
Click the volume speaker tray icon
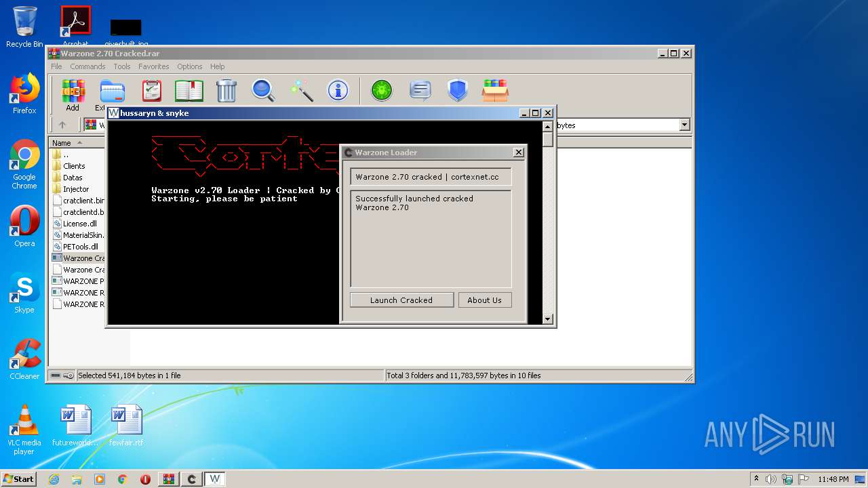pyautogui.click(x=771, y=479)
